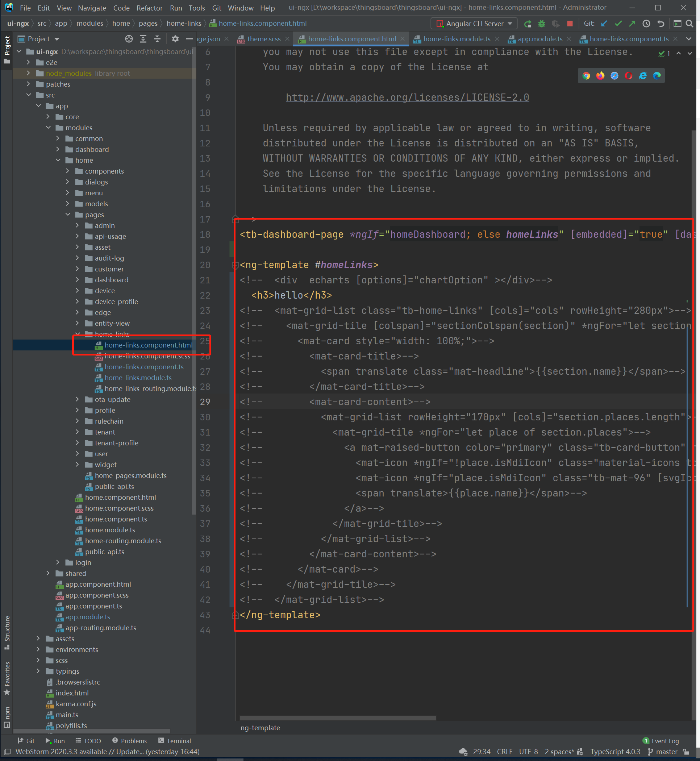Toggle the Structure tool window button
This screenshot has width=700, height=761.
(x=7, y=632)
